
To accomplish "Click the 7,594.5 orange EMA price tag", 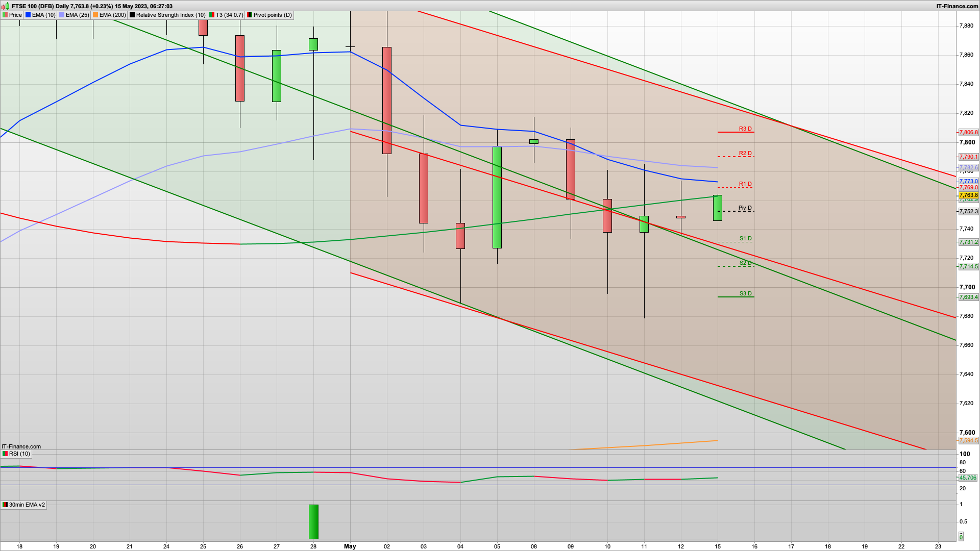I will pos(968,440).
